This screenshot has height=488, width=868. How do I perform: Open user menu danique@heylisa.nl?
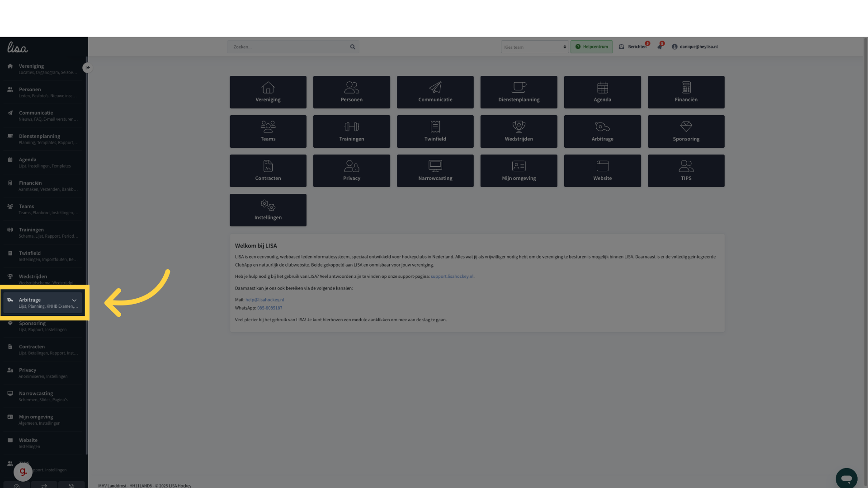(x=695, y=47)
